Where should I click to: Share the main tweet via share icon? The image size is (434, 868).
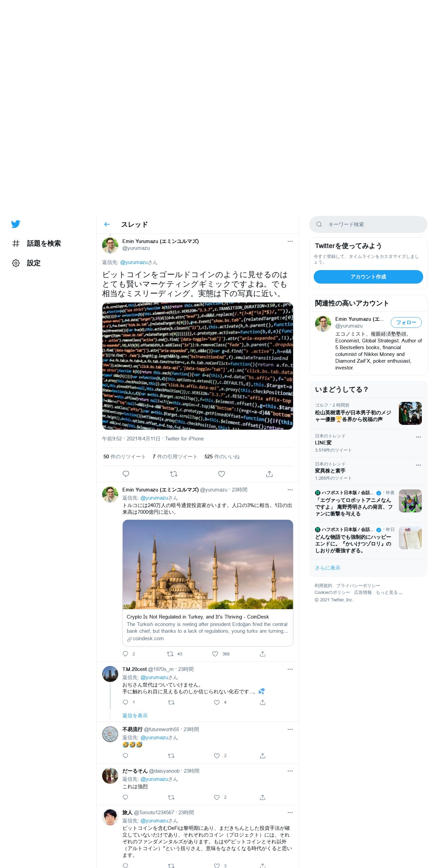point(269,474)
